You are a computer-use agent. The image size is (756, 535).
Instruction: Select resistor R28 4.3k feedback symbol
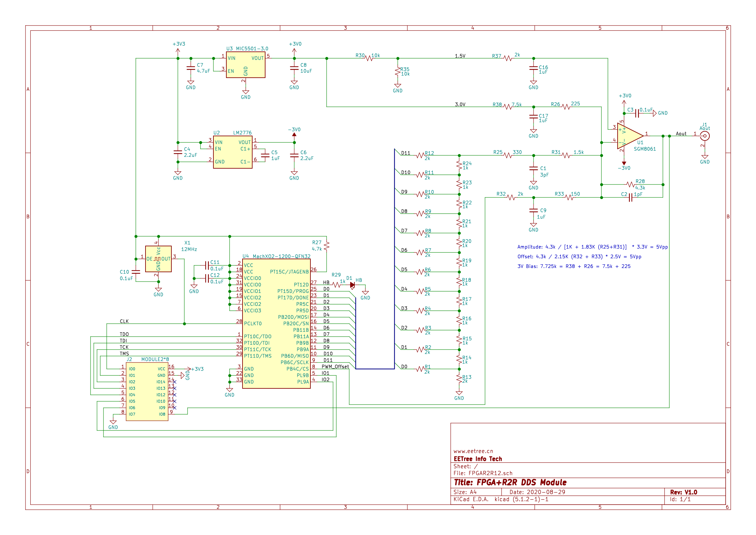(x=631, y=184)
